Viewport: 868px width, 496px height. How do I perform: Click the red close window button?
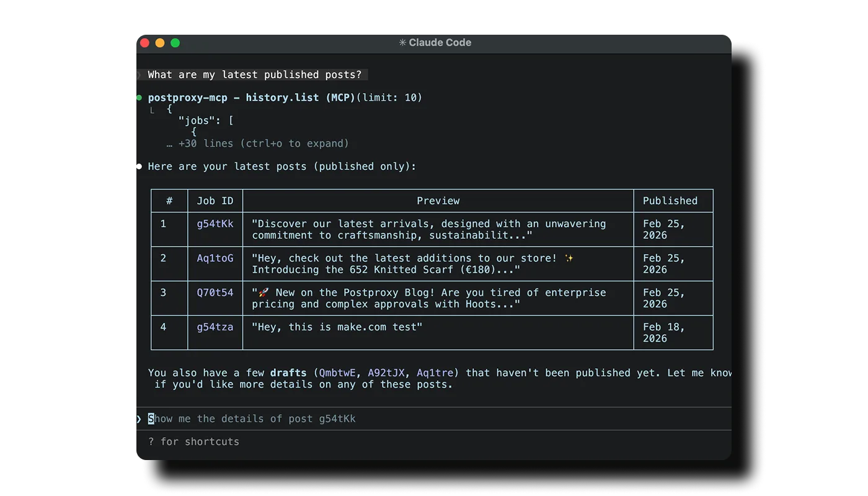pos(144,43)
